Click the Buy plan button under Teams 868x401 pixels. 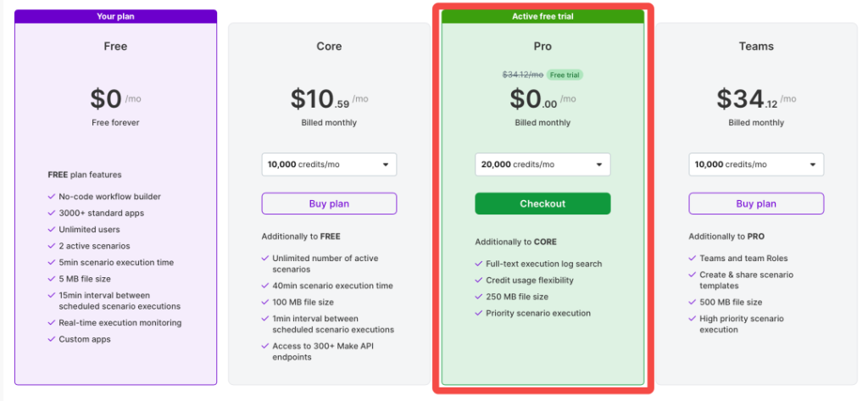pyautogui.click(x=756, y=203)
